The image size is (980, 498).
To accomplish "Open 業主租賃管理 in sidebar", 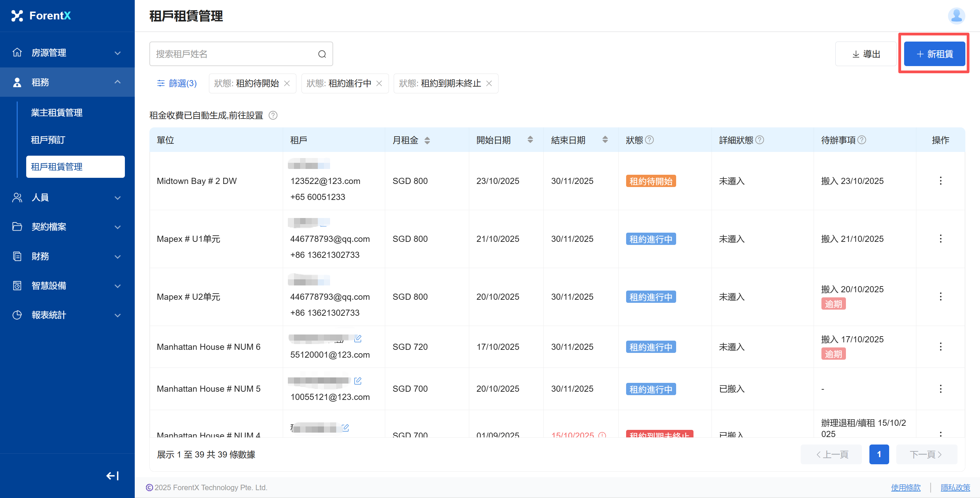I will click(x=57, y=112).
